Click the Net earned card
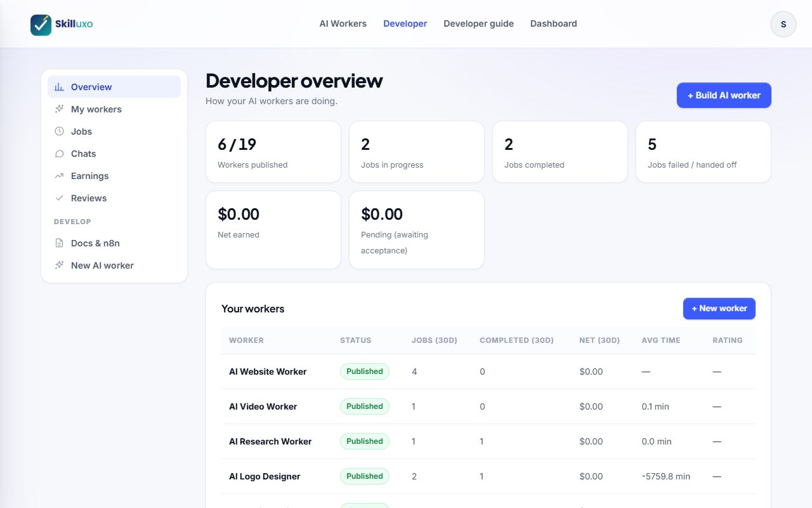Screen dimensions: 812x508 click(x=273, y=230)
